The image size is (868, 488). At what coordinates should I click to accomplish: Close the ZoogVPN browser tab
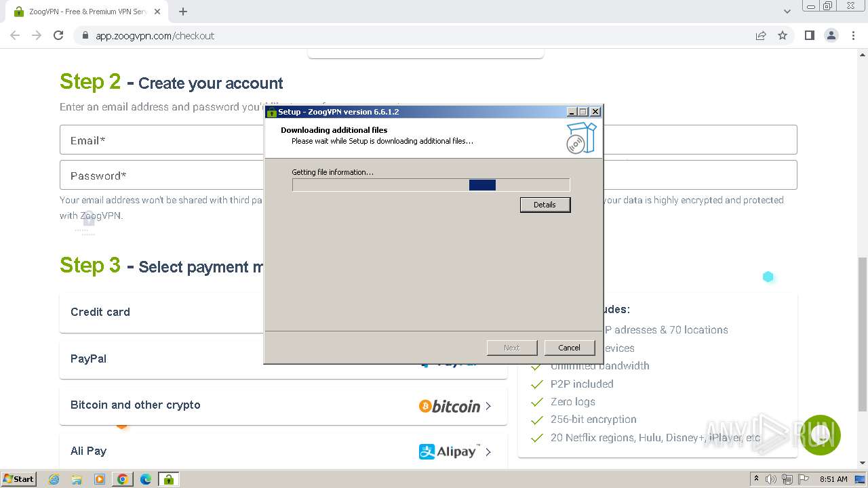157,12
